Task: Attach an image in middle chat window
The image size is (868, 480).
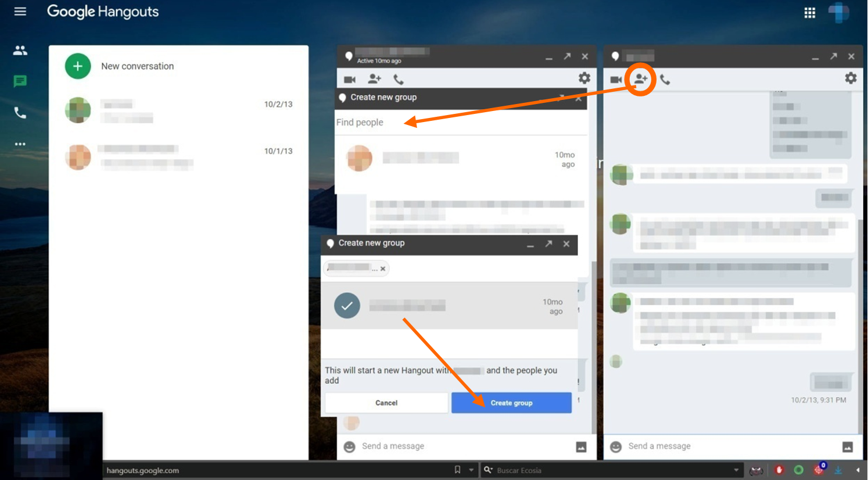Action: pyautogui.click(x=581, y=446)
